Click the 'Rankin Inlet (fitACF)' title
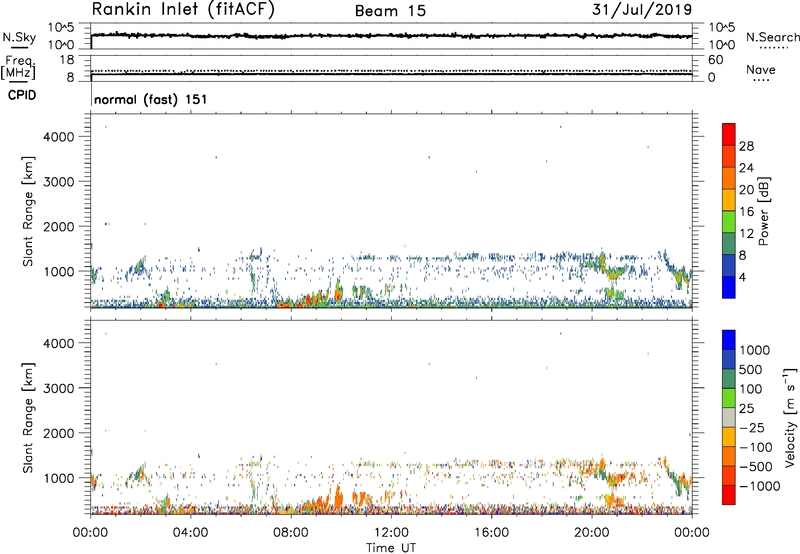This screenshot has height=554, width=800. tap(183, 10)
